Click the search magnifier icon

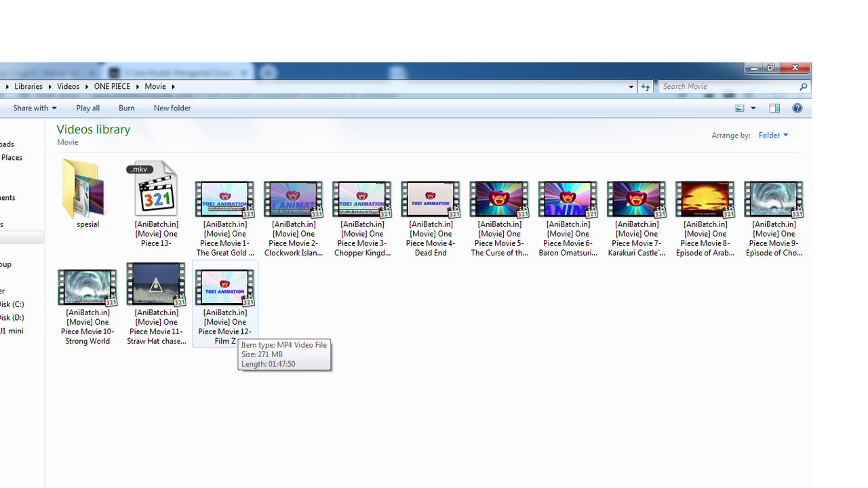point(804,87)
